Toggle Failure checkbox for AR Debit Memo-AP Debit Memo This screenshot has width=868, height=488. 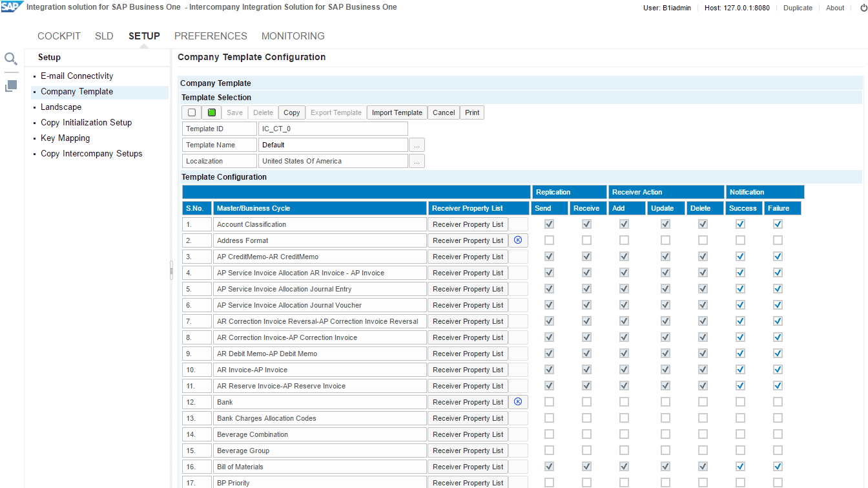(778, 354)
